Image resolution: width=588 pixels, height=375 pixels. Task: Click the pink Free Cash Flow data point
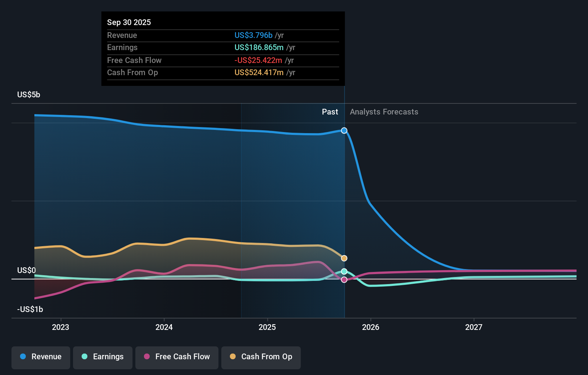344,280
